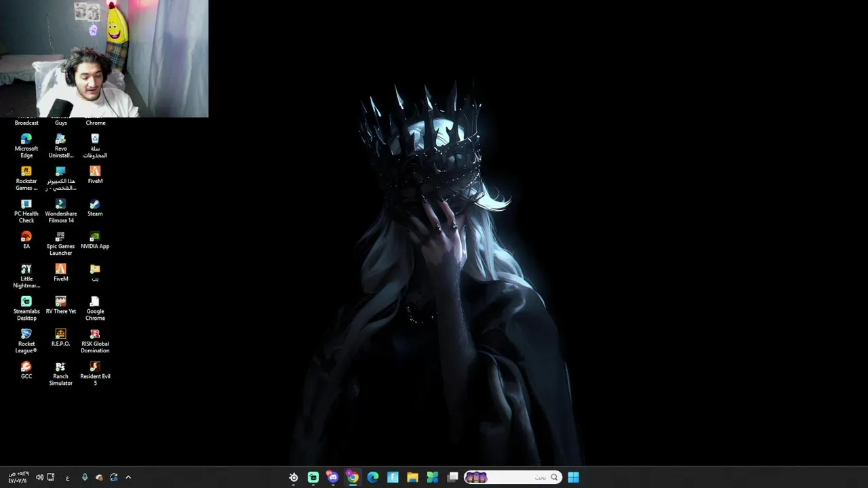
Task: Open Streamlabs Desktop shortcut on desktop
Action: click(26, 308)
